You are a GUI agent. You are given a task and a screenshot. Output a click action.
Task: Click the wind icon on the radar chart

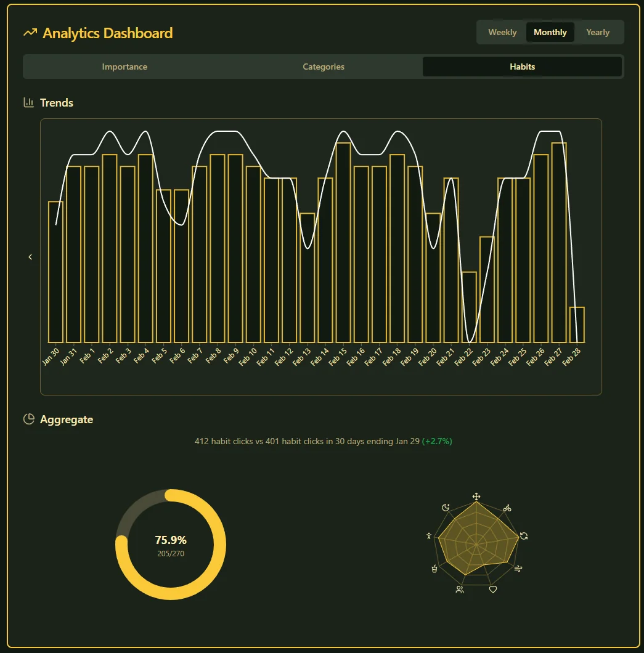[518, 569]
